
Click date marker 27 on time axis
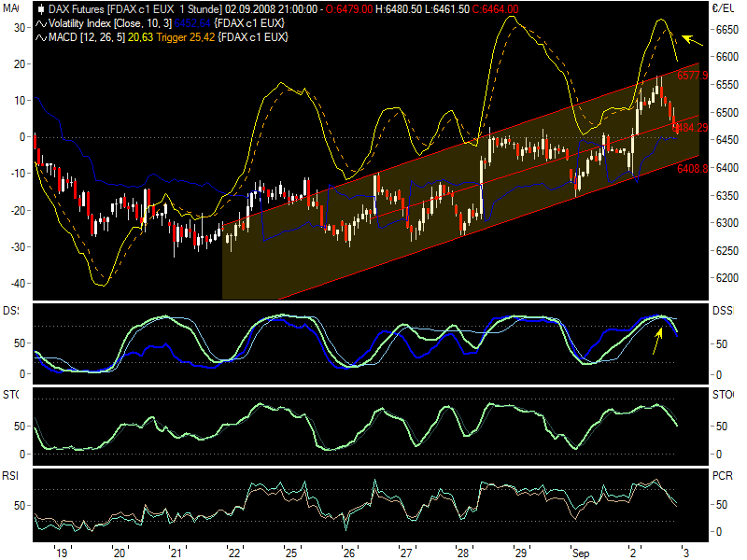click(x=406, y=553)
